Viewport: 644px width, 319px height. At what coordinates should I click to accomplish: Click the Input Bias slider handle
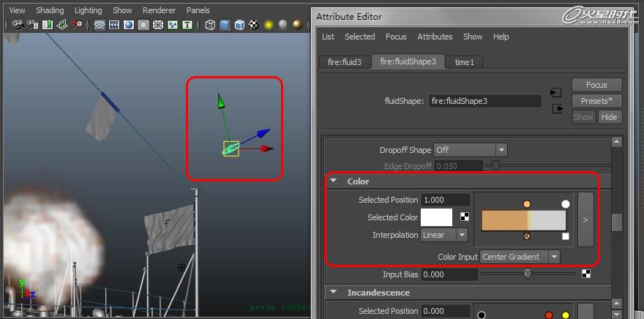tap(528, 274)
